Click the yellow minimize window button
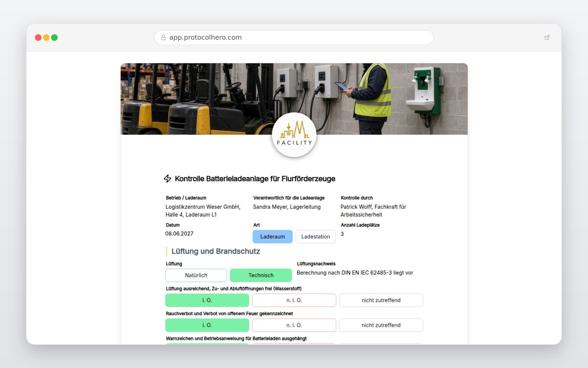 click(x=46, y=38)
